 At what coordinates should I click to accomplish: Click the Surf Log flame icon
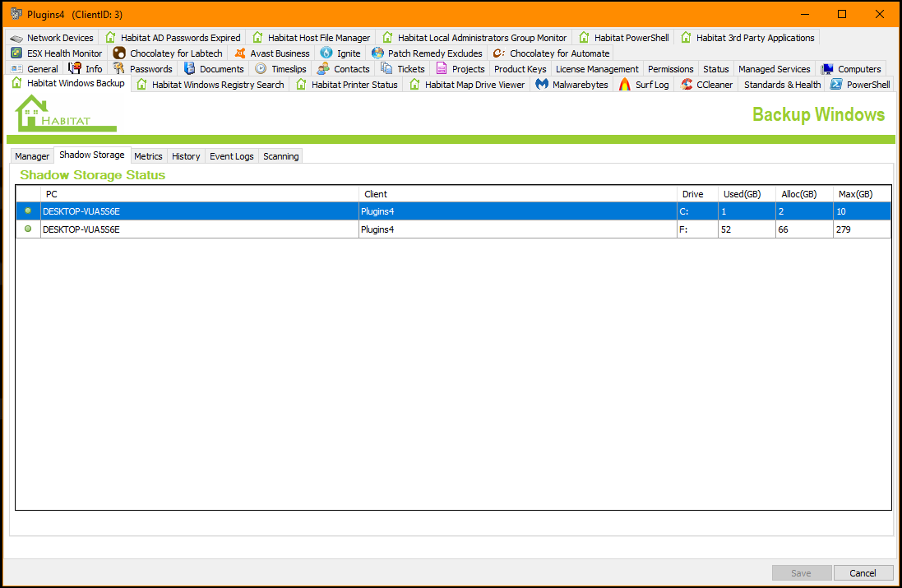point(625,85)
